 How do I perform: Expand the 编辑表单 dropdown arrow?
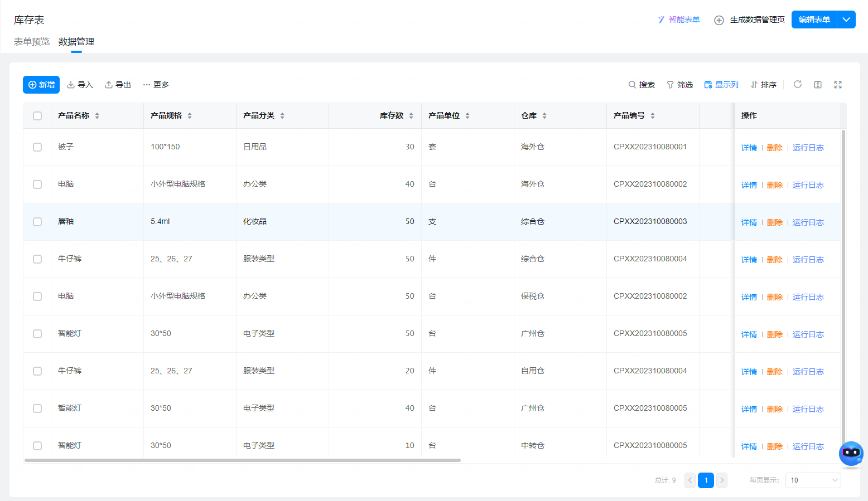[846, 20]
